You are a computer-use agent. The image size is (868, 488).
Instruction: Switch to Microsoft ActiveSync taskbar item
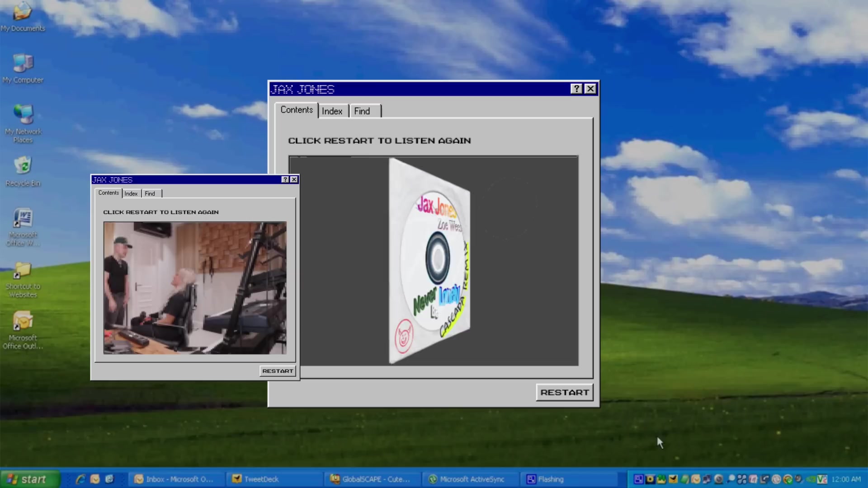(x=471, y=479)
